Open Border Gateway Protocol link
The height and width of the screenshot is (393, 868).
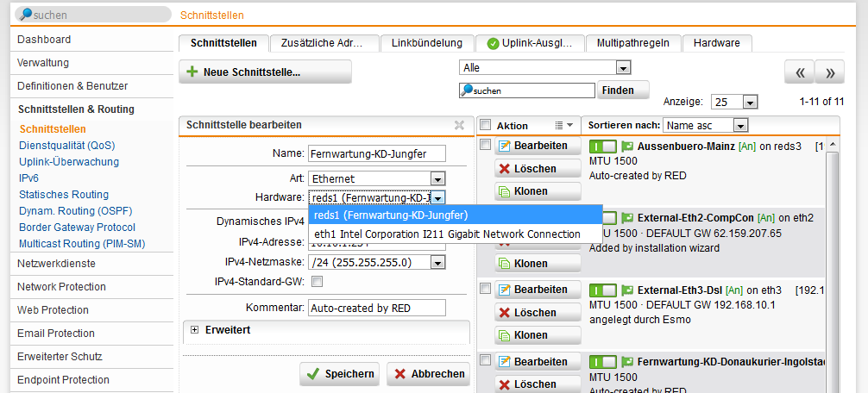click(77, 228)
